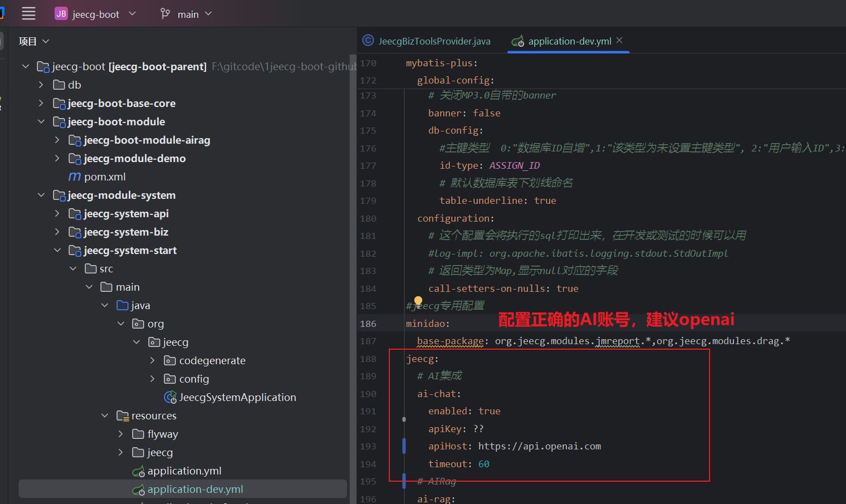Expand the config package
846x504 pixels.
click(153, 379)
